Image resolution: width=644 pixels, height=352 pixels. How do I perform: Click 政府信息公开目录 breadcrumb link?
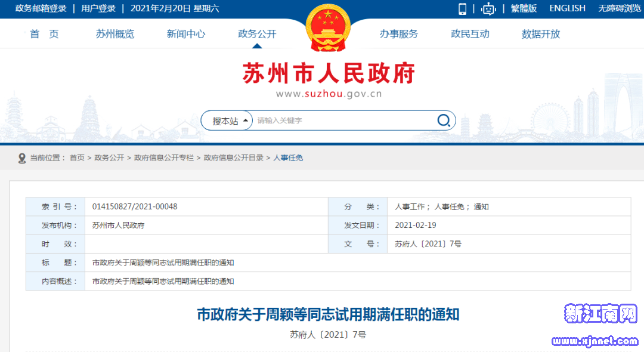[x=233, y=158]
